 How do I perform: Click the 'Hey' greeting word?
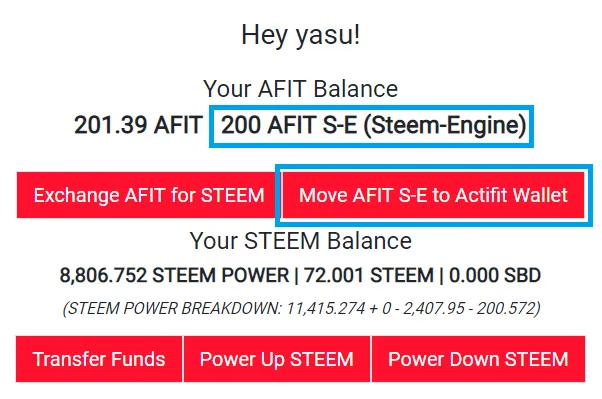(264, 35)
